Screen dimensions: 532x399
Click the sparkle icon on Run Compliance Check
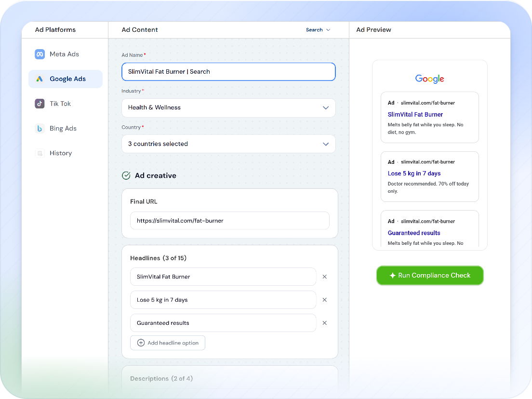tap(393, 276)
